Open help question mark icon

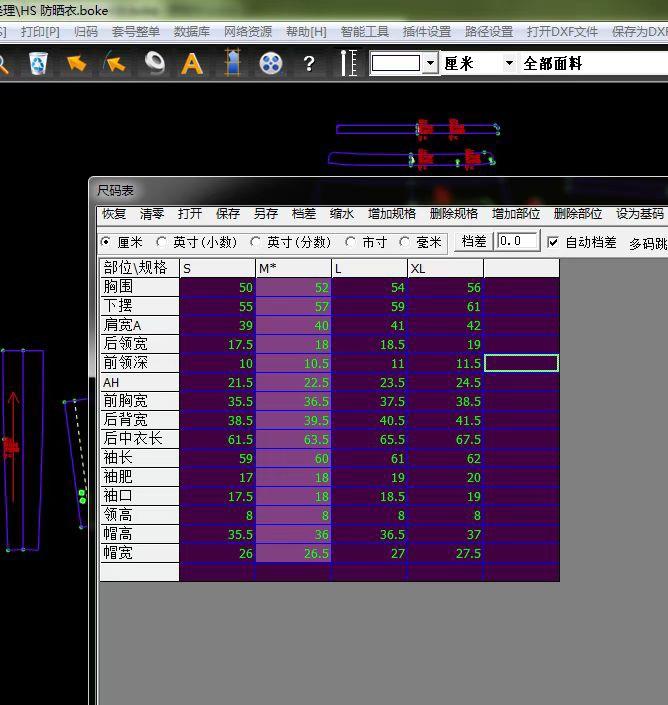pyautogui.click(x=309, y=64)
